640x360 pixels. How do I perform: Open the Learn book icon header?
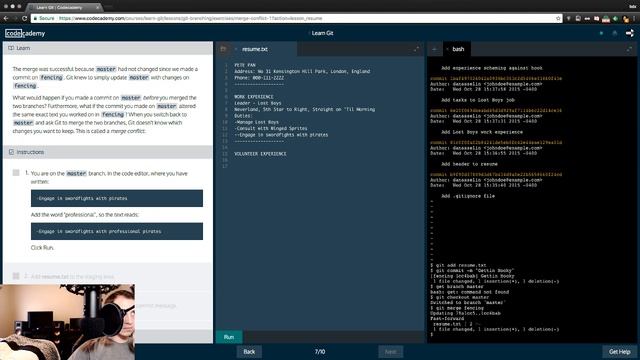point(11,48)
